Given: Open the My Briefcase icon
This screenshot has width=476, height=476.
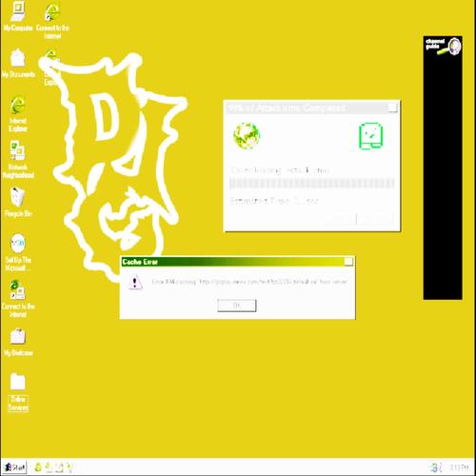Looking at the screenshot, I should tap(18, 342).
